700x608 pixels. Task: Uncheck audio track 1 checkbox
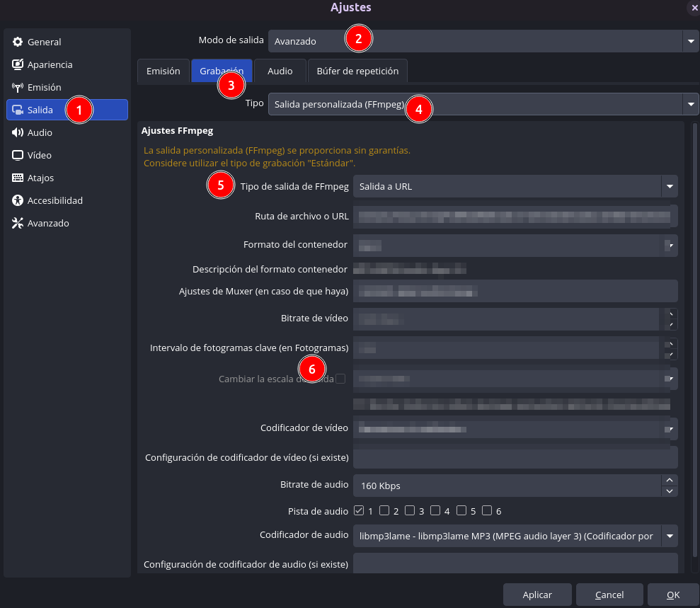[x=358, y=510]
